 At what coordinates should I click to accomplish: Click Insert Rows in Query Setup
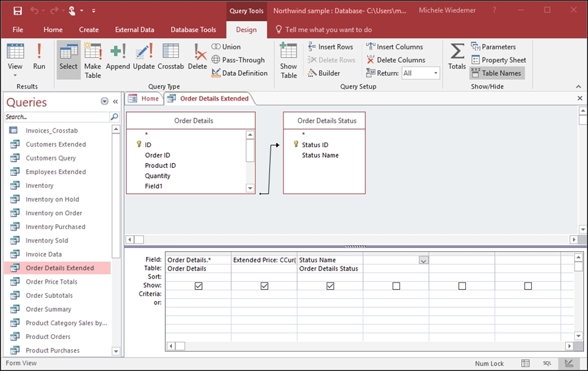point(331,47)
